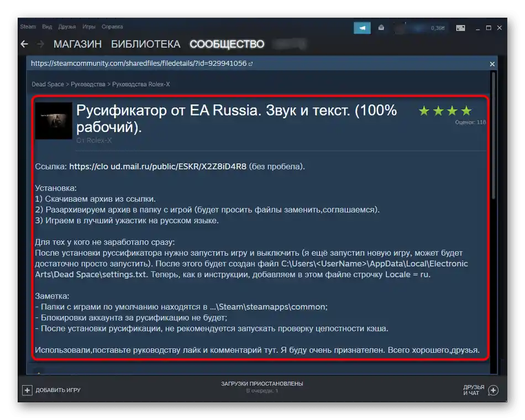Click the steamcommunity.com page URL

[139, 64]
